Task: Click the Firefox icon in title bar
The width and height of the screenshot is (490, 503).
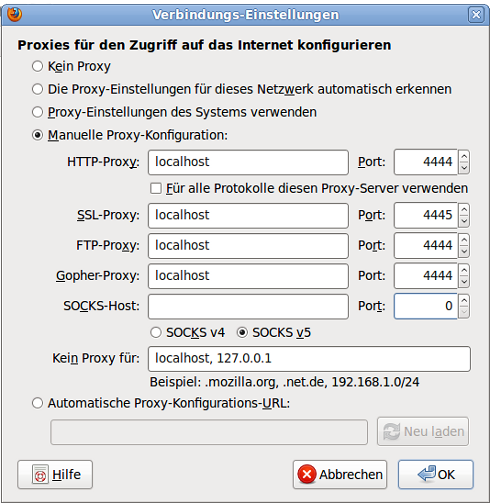Action: pyautogui.click(x=14, y=14)
